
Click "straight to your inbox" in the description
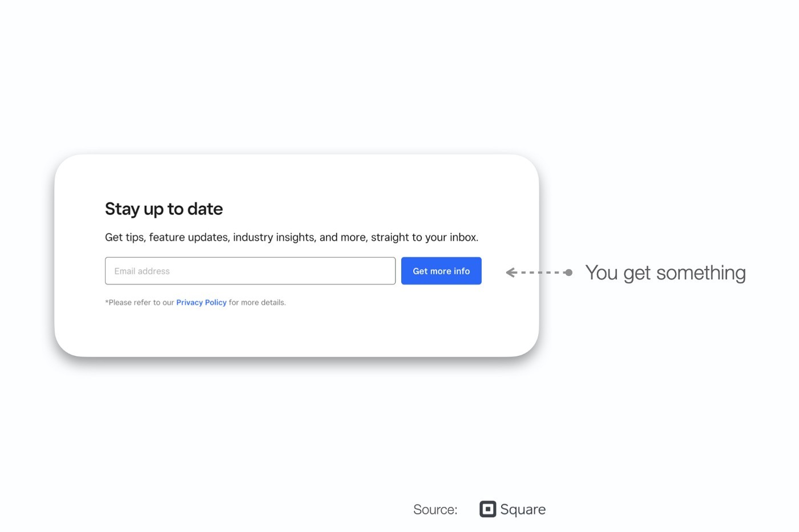(x=423, y=238)
